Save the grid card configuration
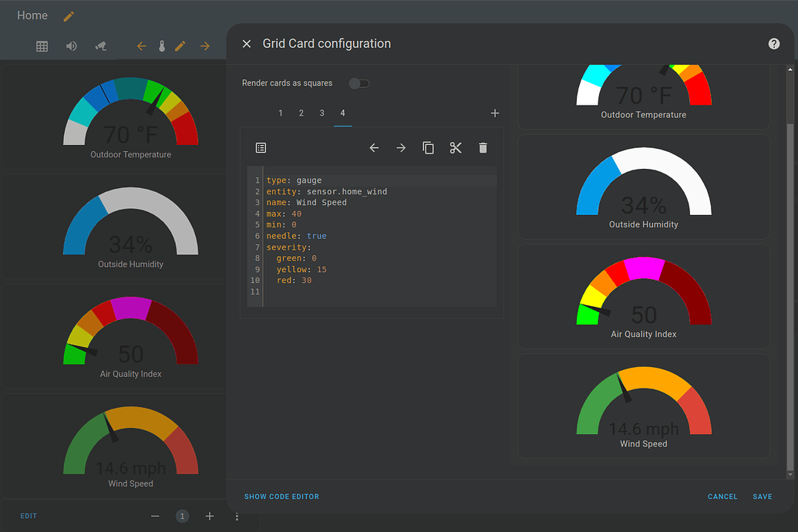798x532 pixels. [762, 497]
